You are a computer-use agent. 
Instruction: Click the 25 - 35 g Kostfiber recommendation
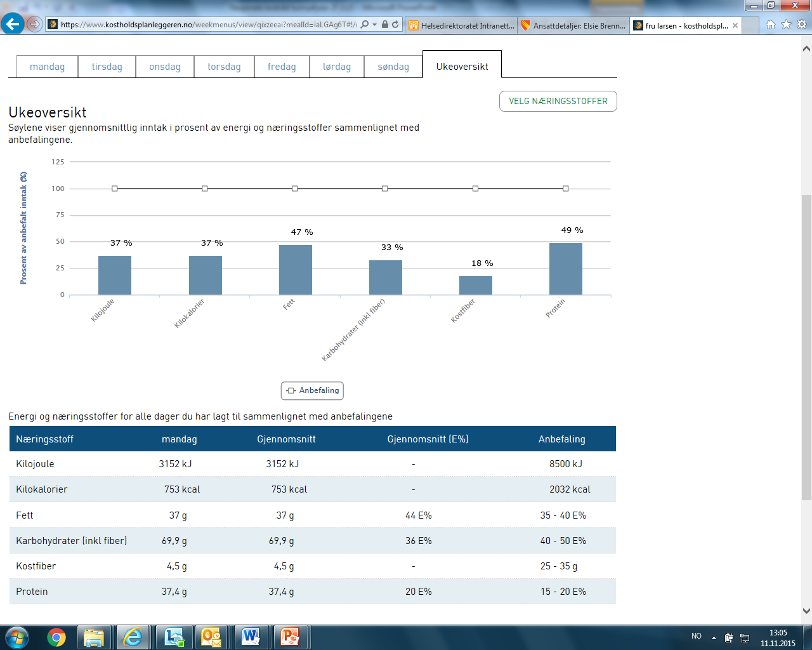point(559,566)
